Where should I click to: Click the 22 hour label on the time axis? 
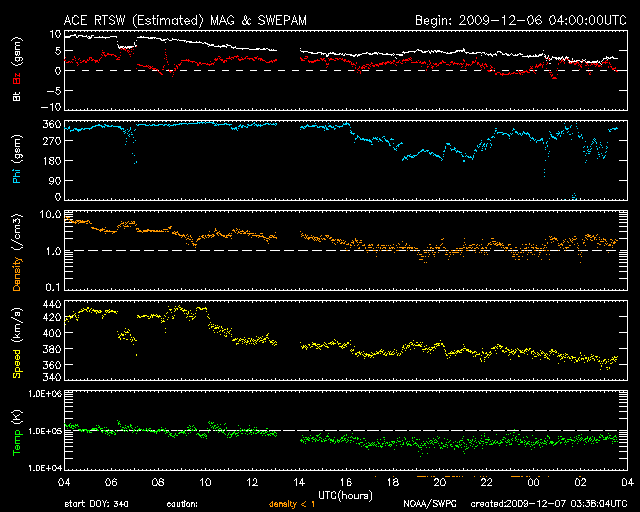point(487,483)
